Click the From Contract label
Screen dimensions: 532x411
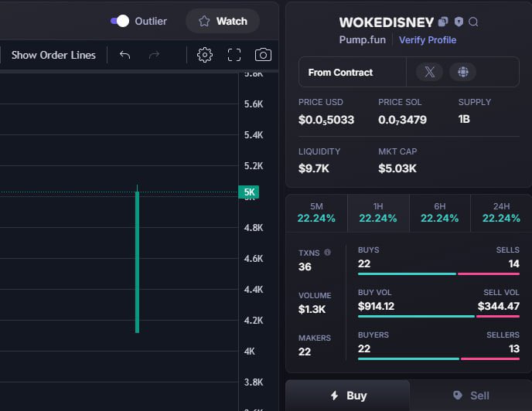(340, 72)
